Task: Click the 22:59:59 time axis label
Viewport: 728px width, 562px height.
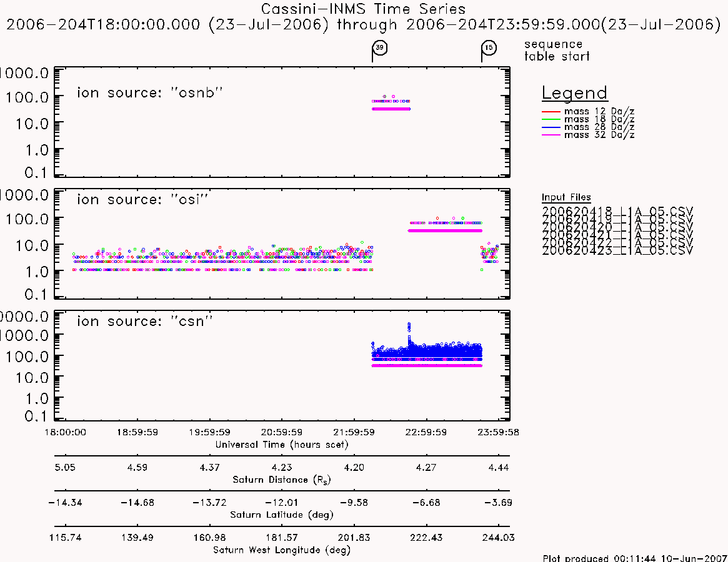Action: 426,433
